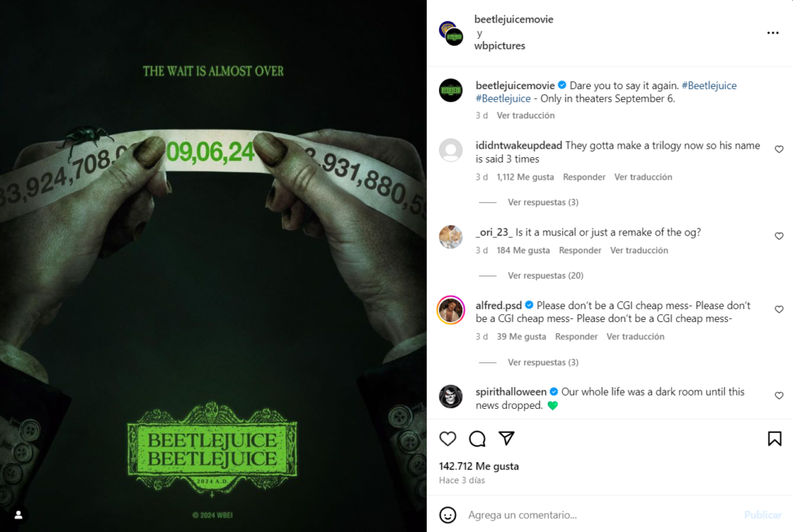Image resolution: width=793 pixels, height=532 pixels.
Task: Expand replies under ididntwakeupdead's comment
Action: [543, 202]
